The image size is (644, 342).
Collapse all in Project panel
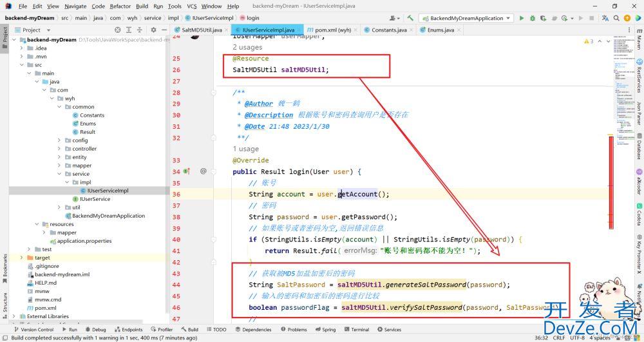pyautogui.click(x=139, y=30)
